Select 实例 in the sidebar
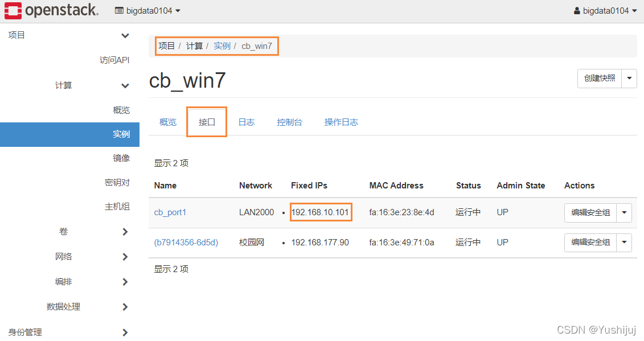This screenshot has height=341, width=644. coord(70,134)
